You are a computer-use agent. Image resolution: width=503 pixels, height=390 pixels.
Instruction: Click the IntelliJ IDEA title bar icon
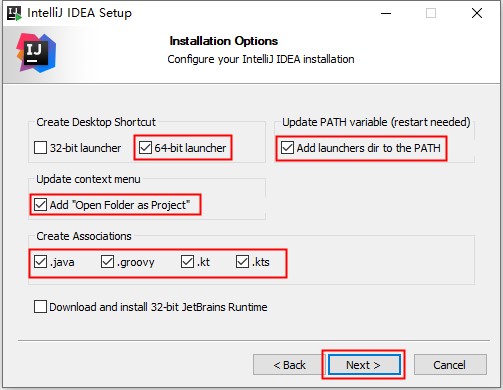click(x=14, y=13)
